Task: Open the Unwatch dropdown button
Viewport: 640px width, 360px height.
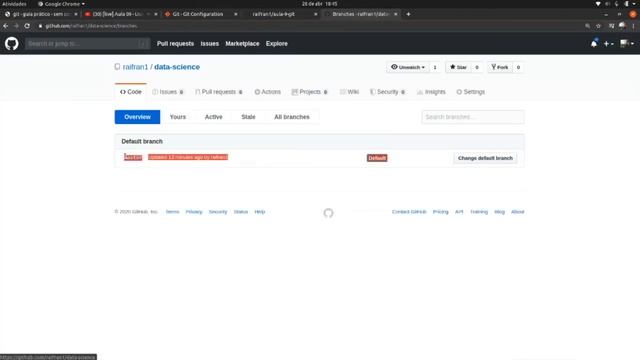Action: tap(408, 67)
